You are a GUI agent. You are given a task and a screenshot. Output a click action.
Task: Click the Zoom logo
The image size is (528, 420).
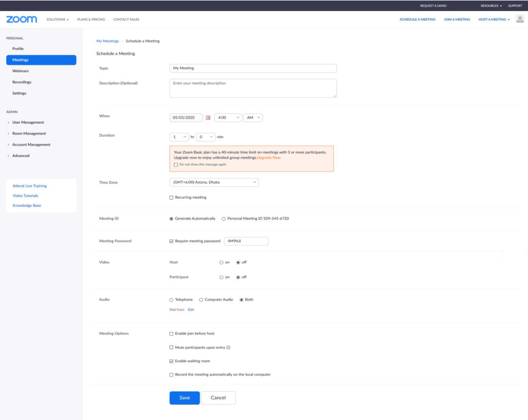click(x=21, y=19)
